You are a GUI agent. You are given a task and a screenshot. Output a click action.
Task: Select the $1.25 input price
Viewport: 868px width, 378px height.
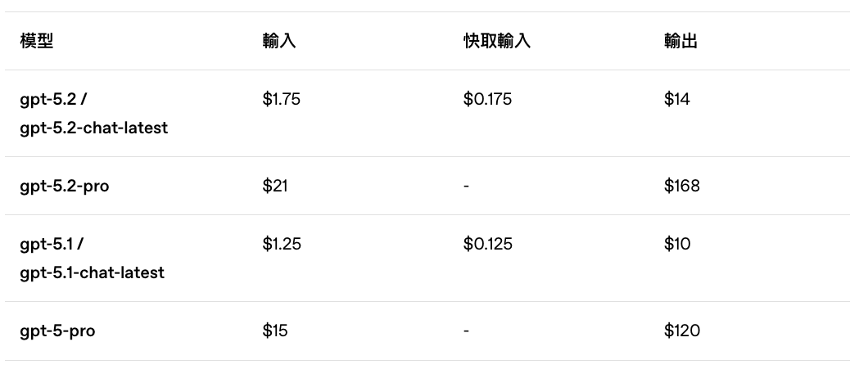pos(282,244)
